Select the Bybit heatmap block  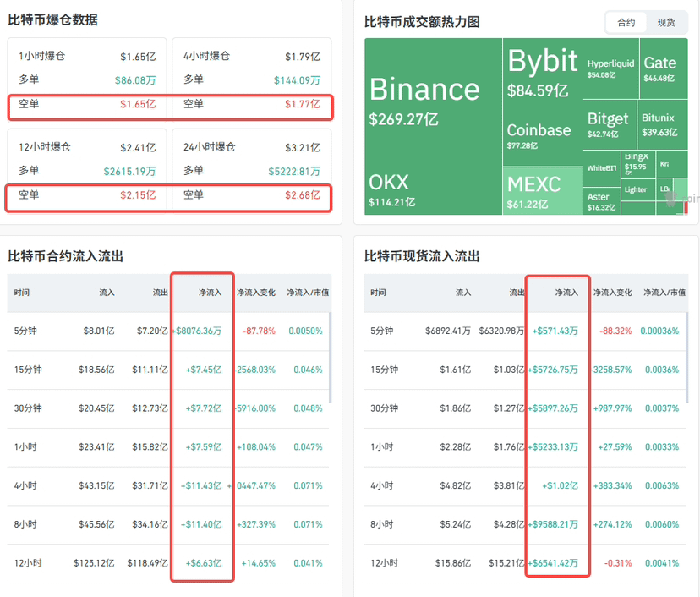pos(543,71)
